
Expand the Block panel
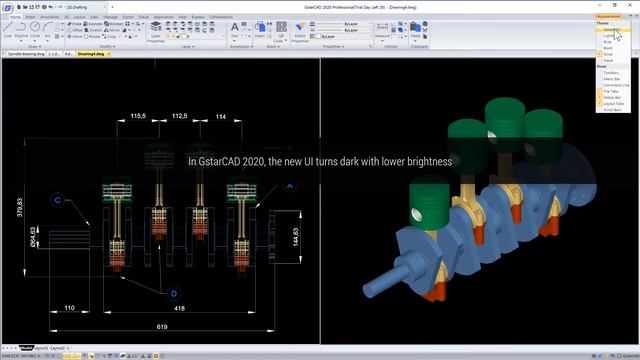coord(273,47)
